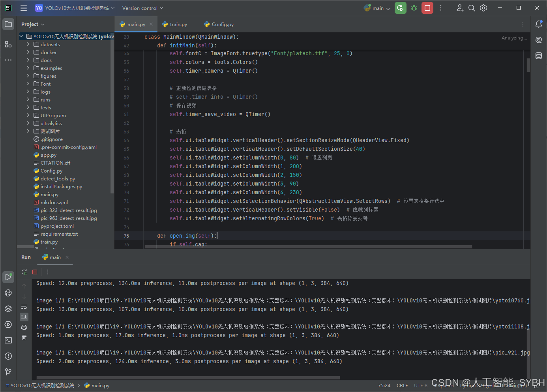547x392 pixels.
Task: Open the main menu hamburger icon
Action: tap(24, 8)
